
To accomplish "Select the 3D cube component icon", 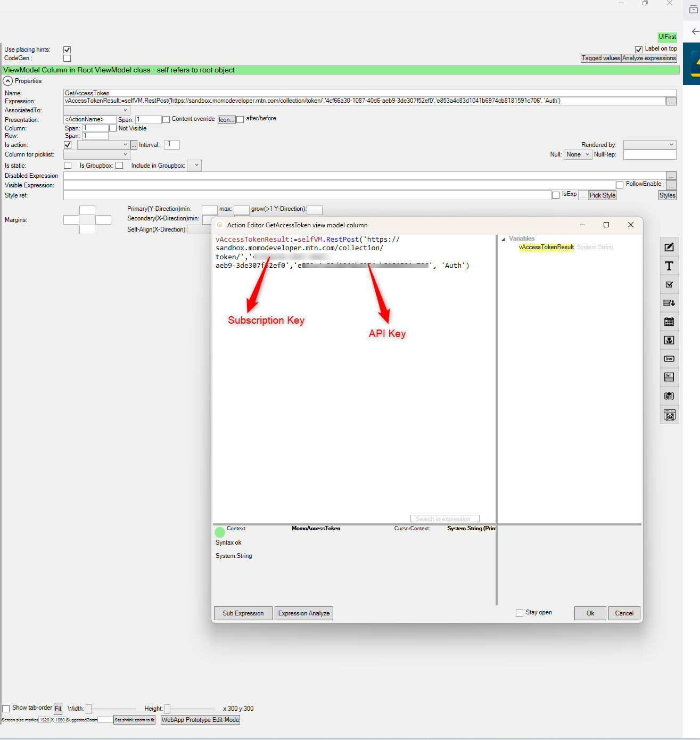I will pyautogui.click(x=669, y=396).
